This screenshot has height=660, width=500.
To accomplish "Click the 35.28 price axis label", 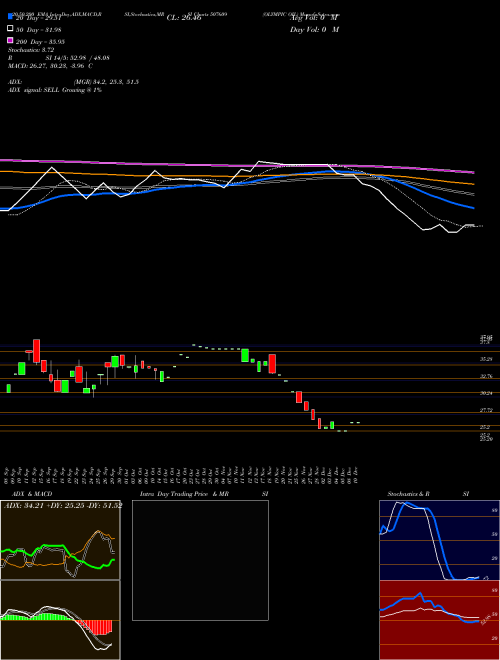I will [487, 359].
